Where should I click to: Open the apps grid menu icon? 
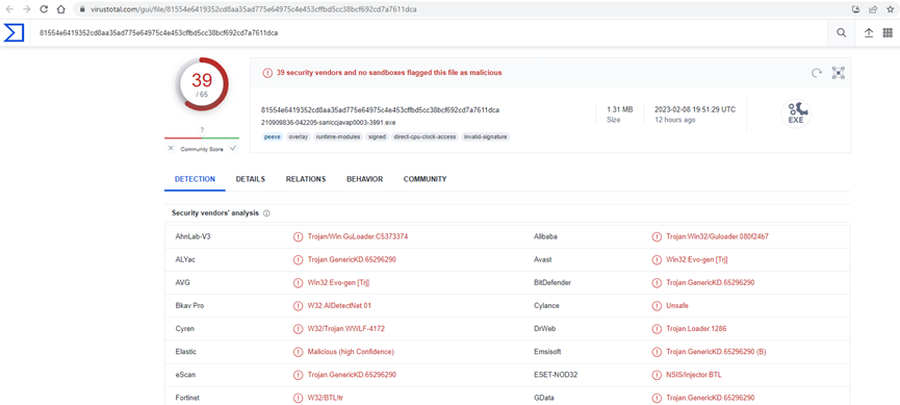(887, 33)
